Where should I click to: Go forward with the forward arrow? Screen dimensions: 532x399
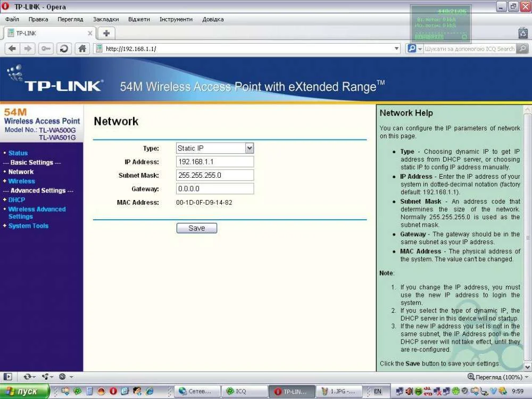point(28,48)
